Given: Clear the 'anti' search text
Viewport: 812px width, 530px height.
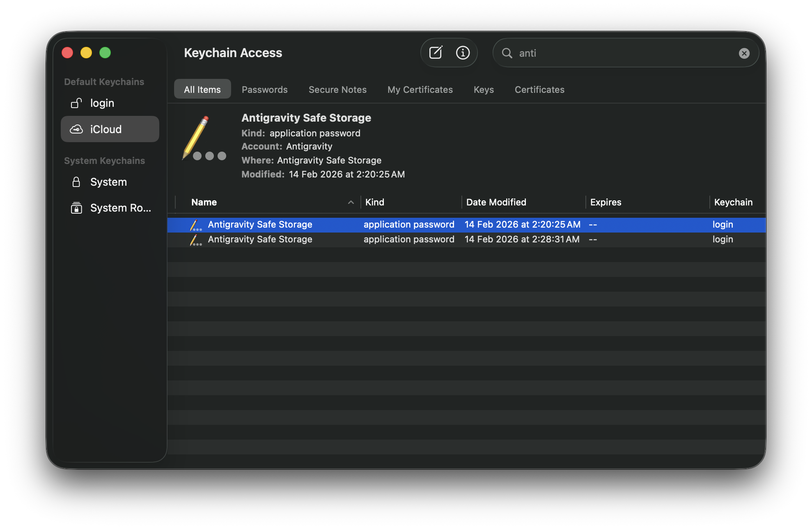Looking at the screenshot, I should (x=744, y=53).
